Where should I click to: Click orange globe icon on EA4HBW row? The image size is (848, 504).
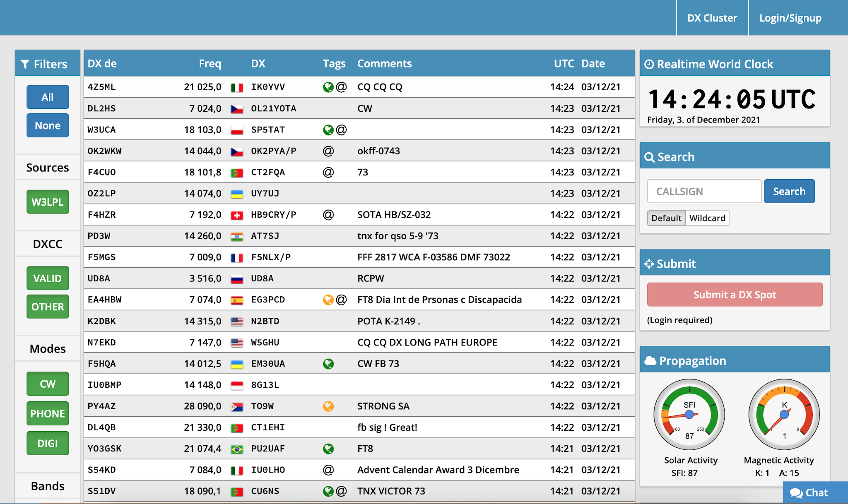[x=328, y=300]
